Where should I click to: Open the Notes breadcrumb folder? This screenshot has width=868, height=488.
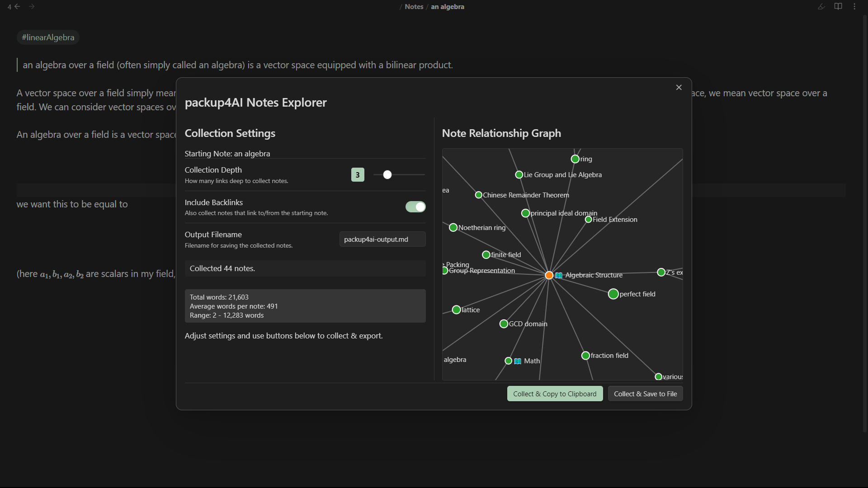coord(414,7)
